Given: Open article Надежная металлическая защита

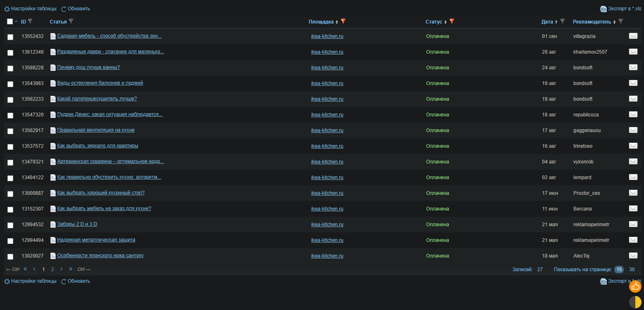Looking at the screenshot, I should point(96,240).
